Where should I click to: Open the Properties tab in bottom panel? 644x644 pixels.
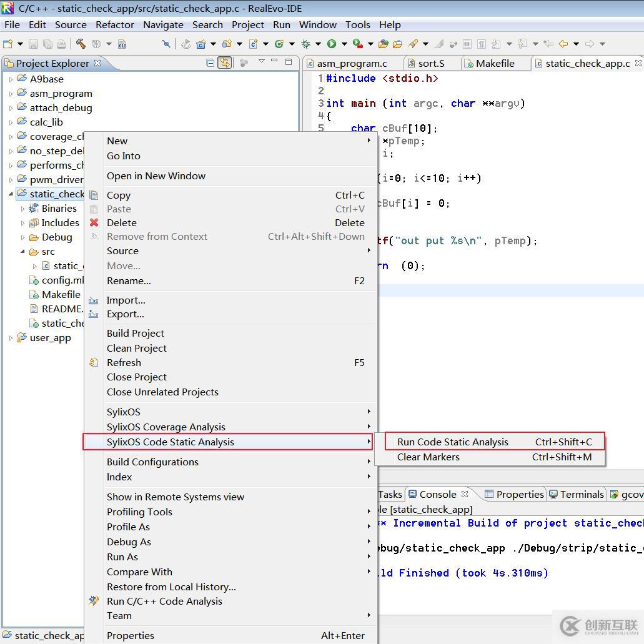click(519, 494)
